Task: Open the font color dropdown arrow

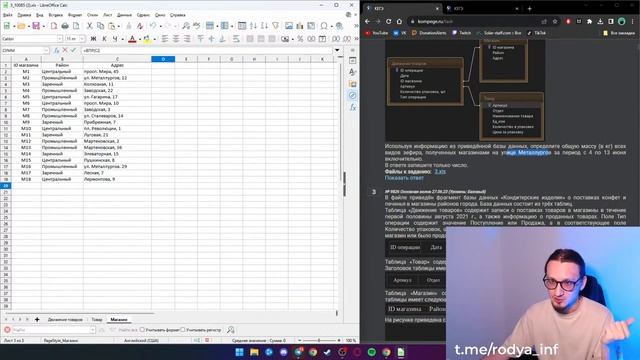Action: (140, 39)
